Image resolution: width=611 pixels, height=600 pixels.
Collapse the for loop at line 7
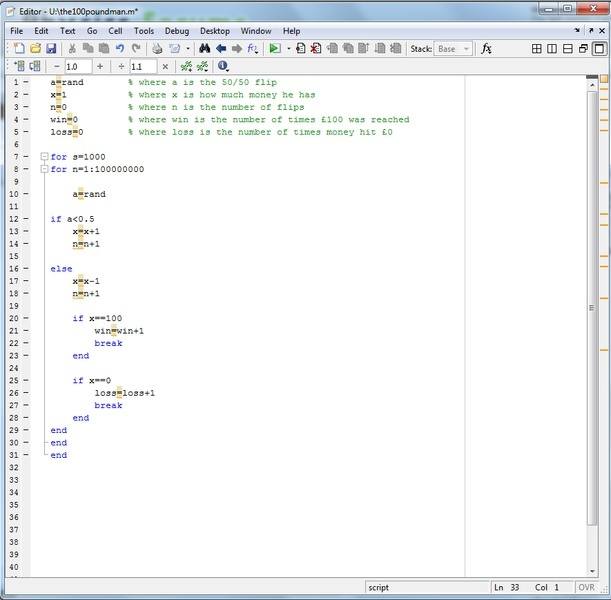click(44, 157)
